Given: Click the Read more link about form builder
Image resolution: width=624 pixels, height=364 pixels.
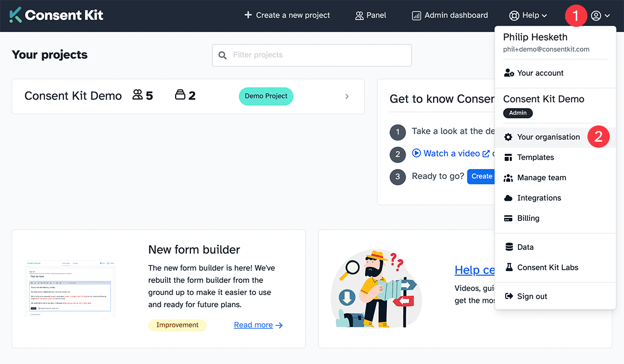Looking at the screenshot, I should pos(253,324).
